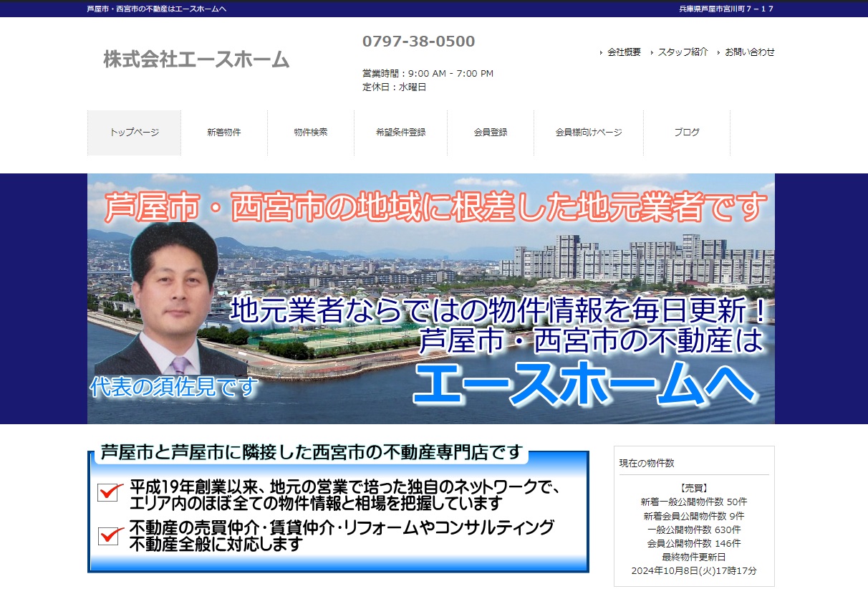The height and width of the screenshot is (589, 868).
Task: Open the スタッフ紹介 link
Action: pos(683,52)
